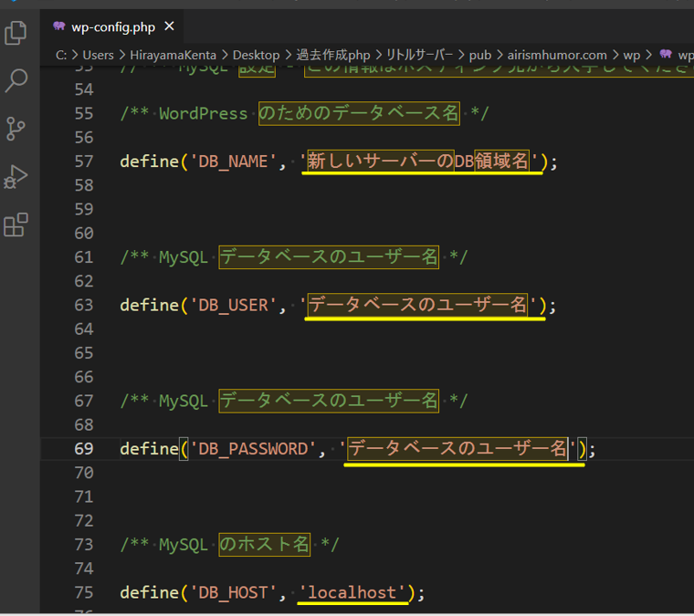Screen dimensions: 694x616
Task: Open the HirayamaKenta breadcrumb segment
Action: [173, 55]
